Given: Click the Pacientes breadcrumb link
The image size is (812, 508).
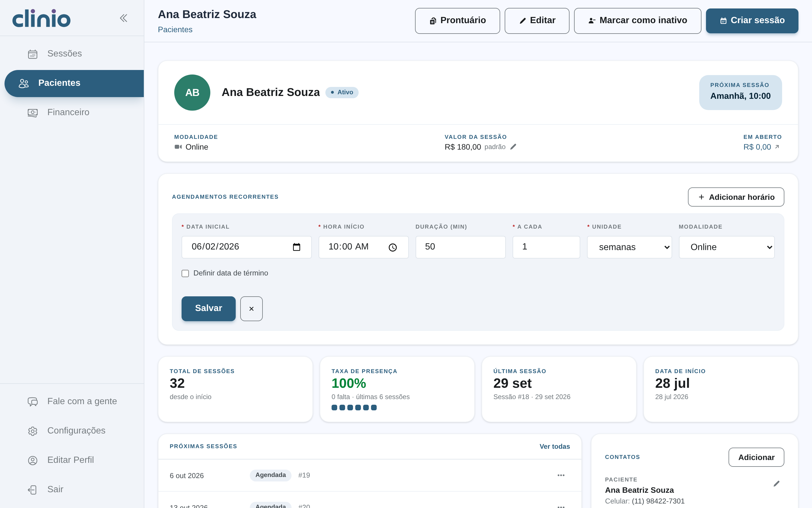Looking at the screenshot, I should pos(175,30).
